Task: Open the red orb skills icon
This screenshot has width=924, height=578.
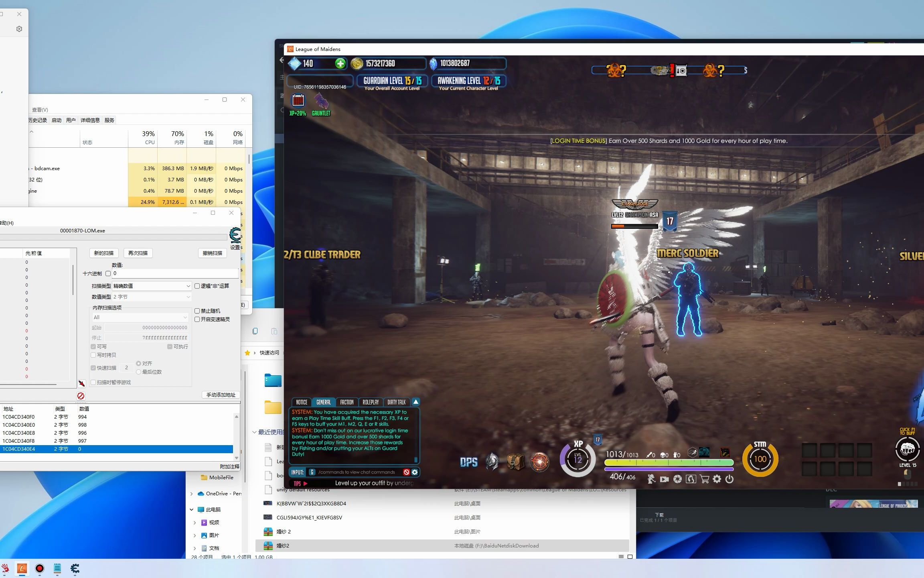Action: (539, 462)
